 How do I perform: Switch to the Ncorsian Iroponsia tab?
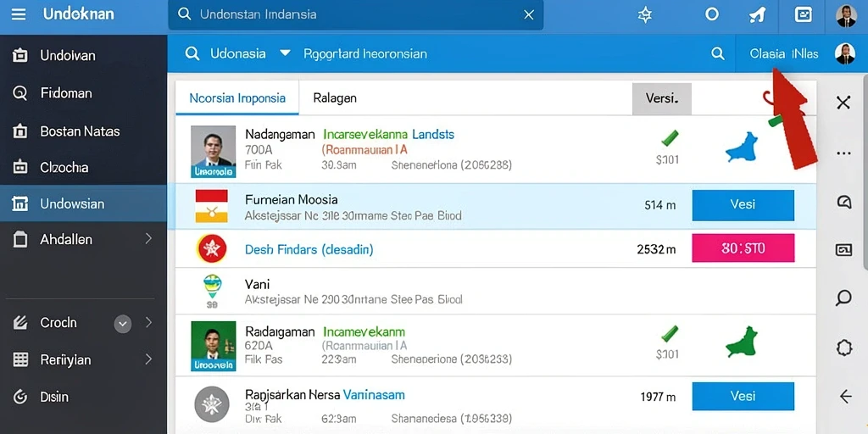tap(237, 98)
